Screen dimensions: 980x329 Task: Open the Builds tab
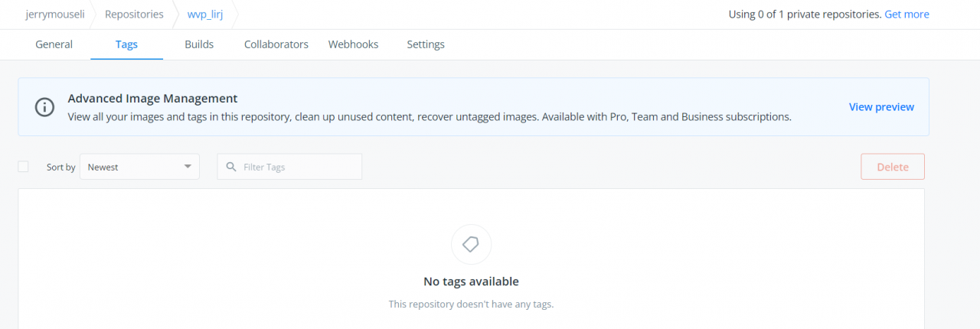click(199, 44)
